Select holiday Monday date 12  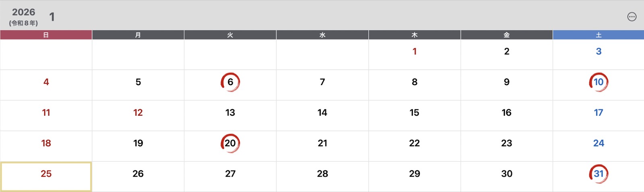tap(138, 113)
